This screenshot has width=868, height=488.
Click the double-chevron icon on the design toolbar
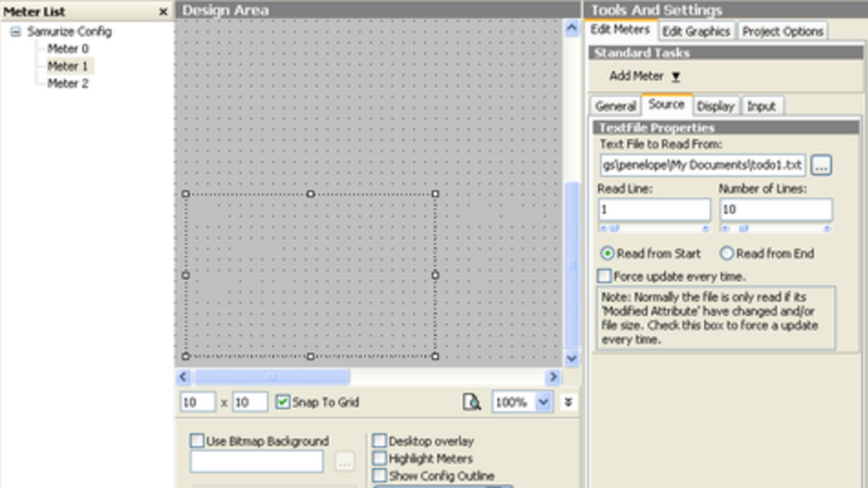pyautogui.click(x=569, y=402)
